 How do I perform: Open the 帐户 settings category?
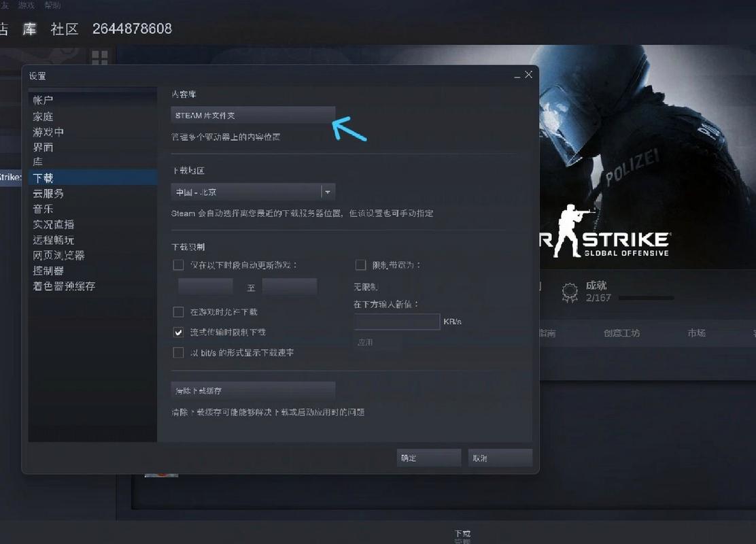click(x=43, y=101)
